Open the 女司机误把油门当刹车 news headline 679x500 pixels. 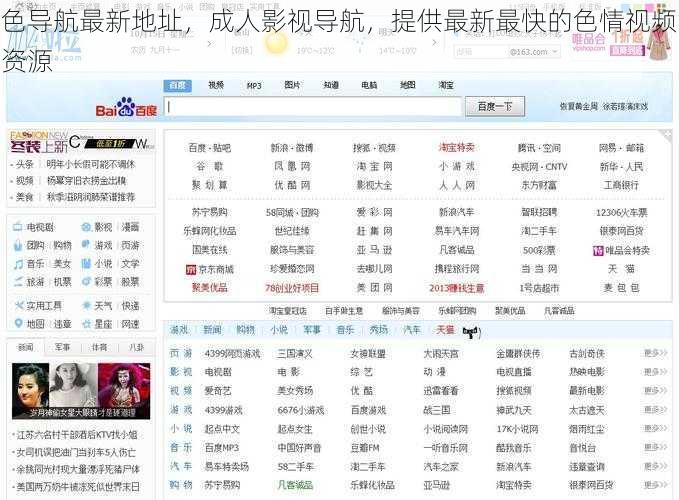[76, 452]
